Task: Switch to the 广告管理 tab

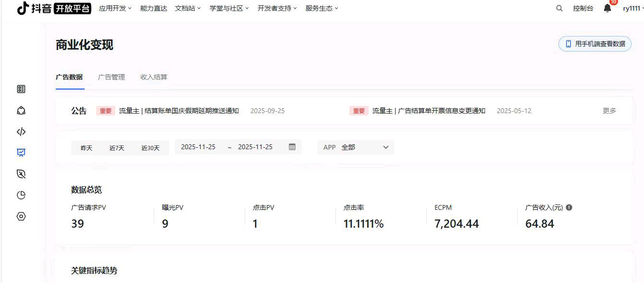Action: point(111,77)
